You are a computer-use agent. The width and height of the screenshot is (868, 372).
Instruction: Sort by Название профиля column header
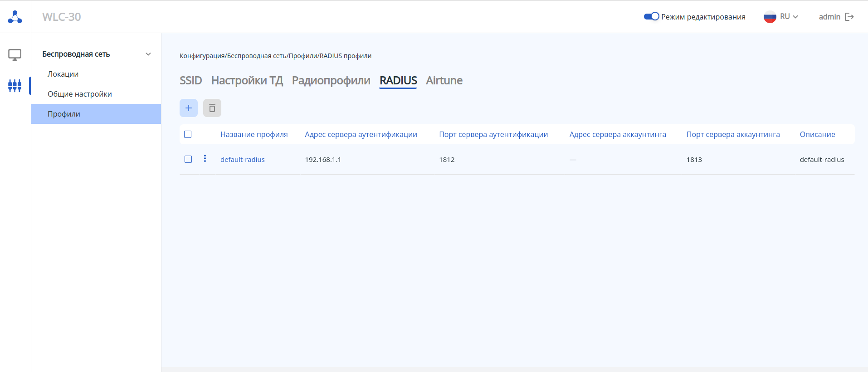(254, 134)
